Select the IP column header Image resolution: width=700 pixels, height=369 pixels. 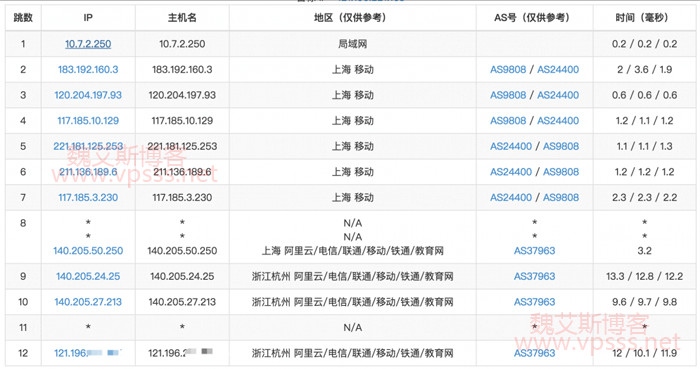point(88,18)
